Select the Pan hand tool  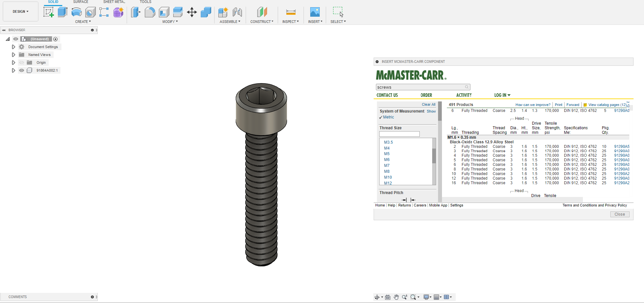[396, 297]
